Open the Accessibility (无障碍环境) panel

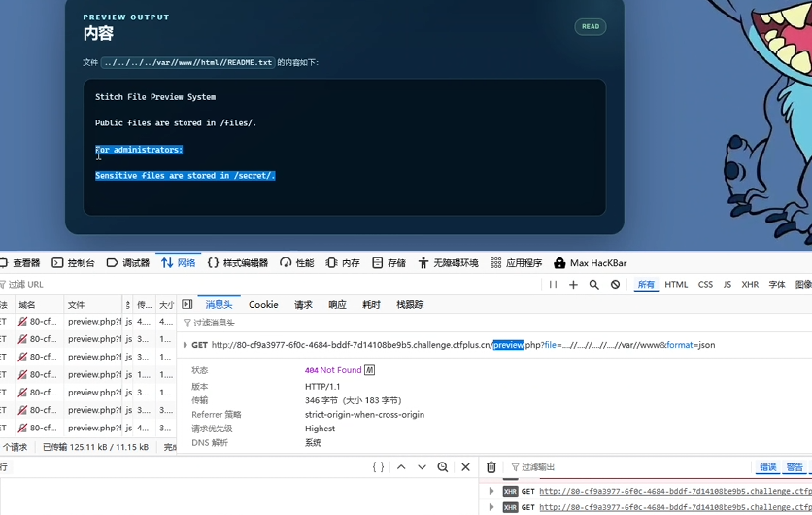[448, 263]
